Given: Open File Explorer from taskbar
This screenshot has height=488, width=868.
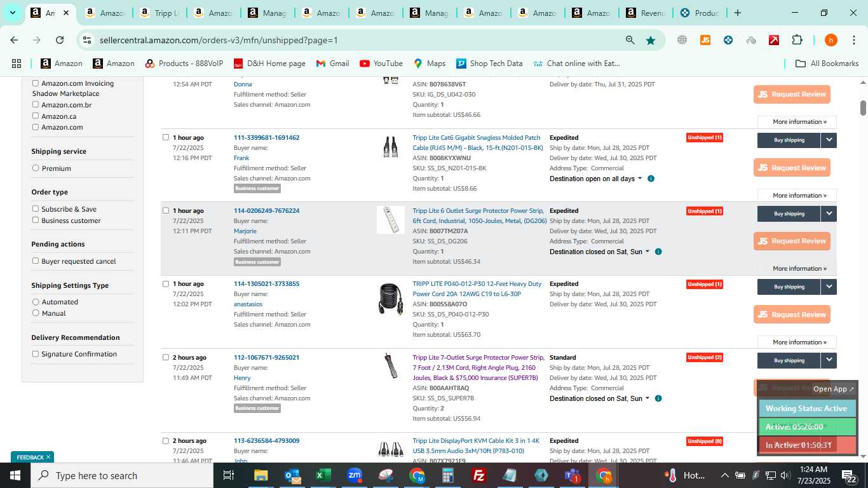Looking at the screenshot, I should tap(261, 475).
